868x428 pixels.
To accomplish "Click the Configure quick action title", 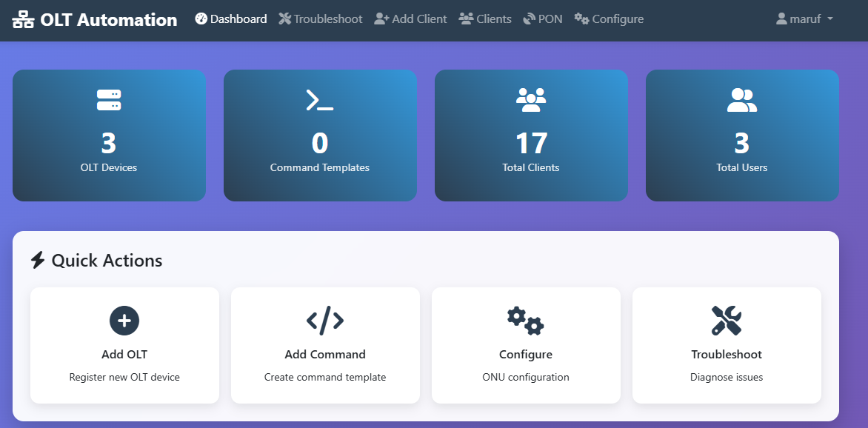I will tap(525, 355).
